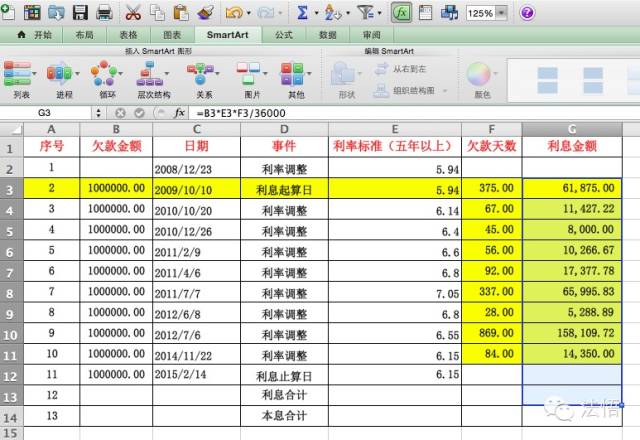Viewport: 640px width, 440px height.
Task: Confirm formula entry with checkmark button
Action: tap(140, 113)
